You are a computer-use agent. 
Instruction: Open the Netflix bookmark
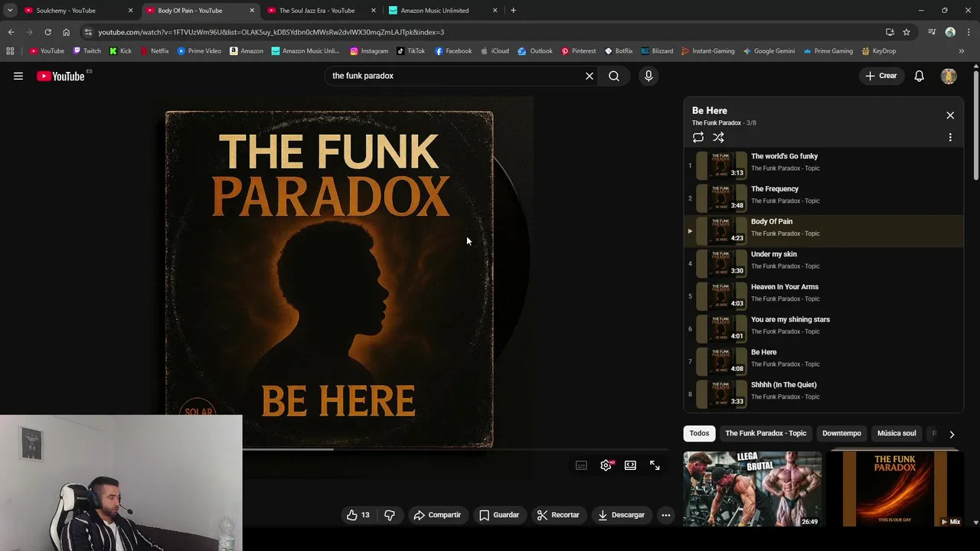(154, 51)
